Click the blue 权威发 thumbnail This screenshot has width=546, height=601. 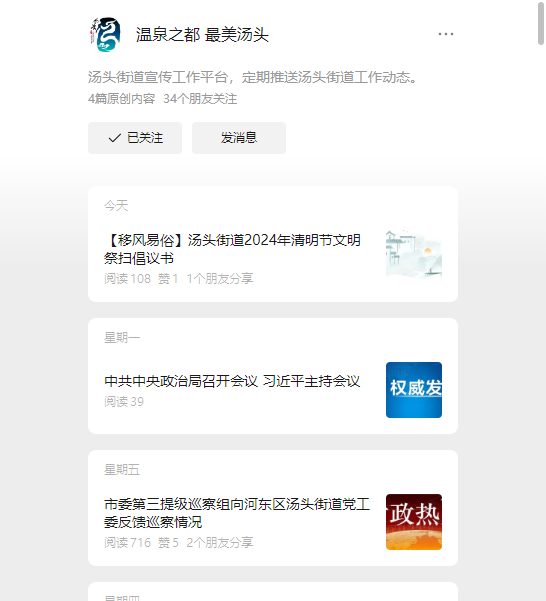(414, 390)
